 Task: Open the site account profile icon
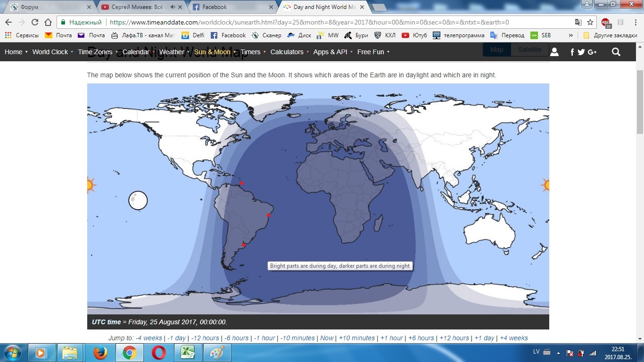[554, 52]
